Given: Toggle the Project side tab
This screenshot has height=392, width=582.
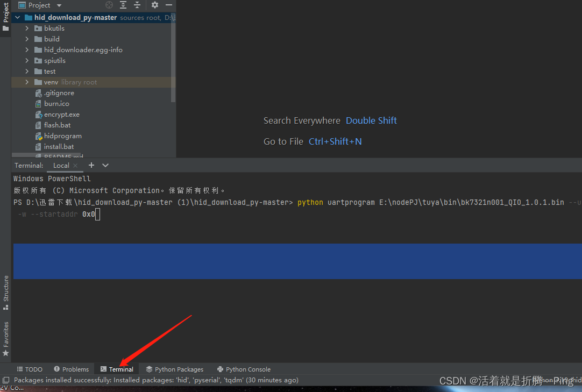Looking at the screenshot, I should point(5,17).
